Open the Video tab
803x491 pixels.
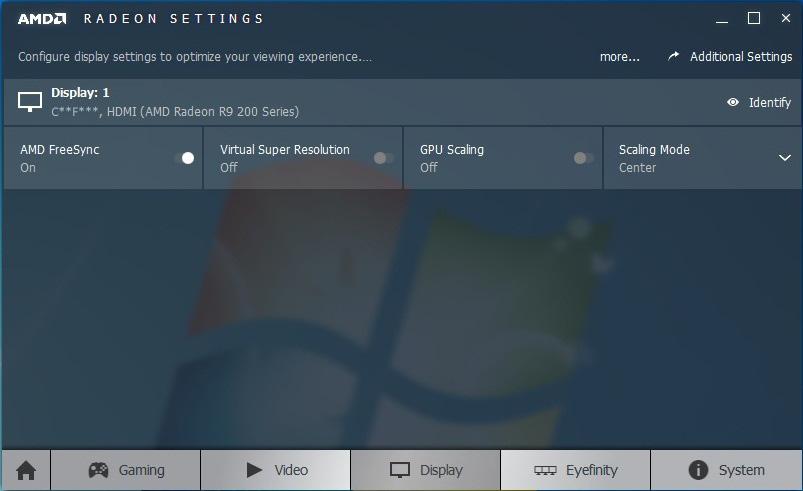[276, 470]
